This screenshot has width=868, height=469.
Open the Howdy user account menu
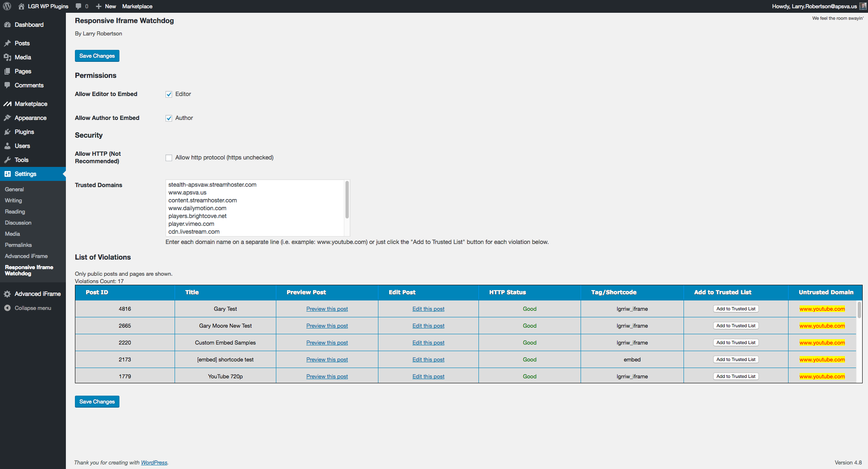pyautogui.click(x=814, y=6)
